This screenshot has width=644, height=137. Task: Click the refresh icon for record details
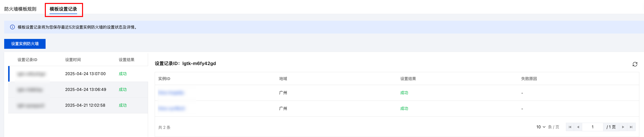(x=635, y=64)
